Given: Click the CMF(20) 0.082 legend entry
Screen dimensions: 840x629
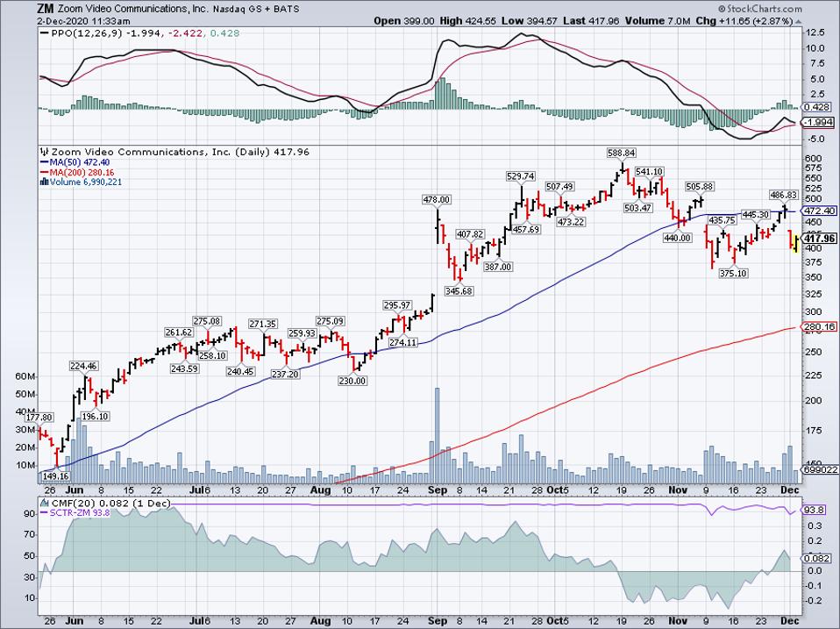Looking at the screenshot, I should tap(105, 504).
